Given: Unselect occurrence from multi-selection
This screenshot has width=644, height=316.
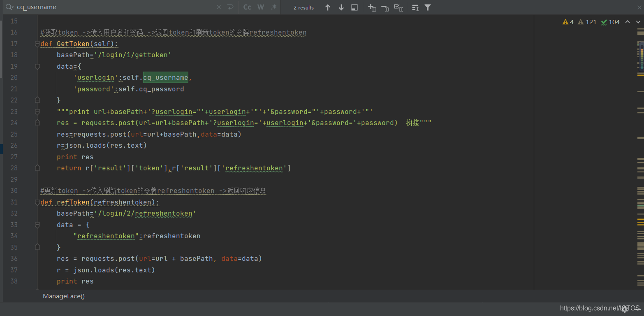Looking at the screenshot, I should click(x=385, y=7).
